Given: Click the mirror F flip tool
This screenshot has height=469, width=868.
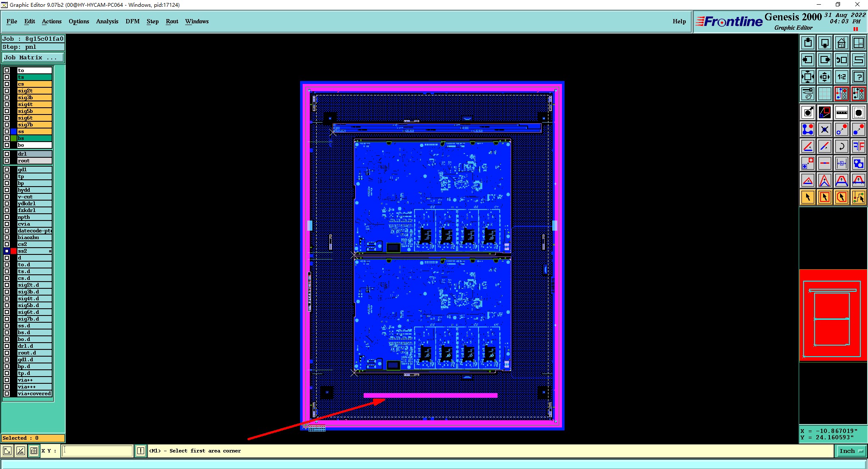Looking at the screenshot, I should tap(858, 146).
